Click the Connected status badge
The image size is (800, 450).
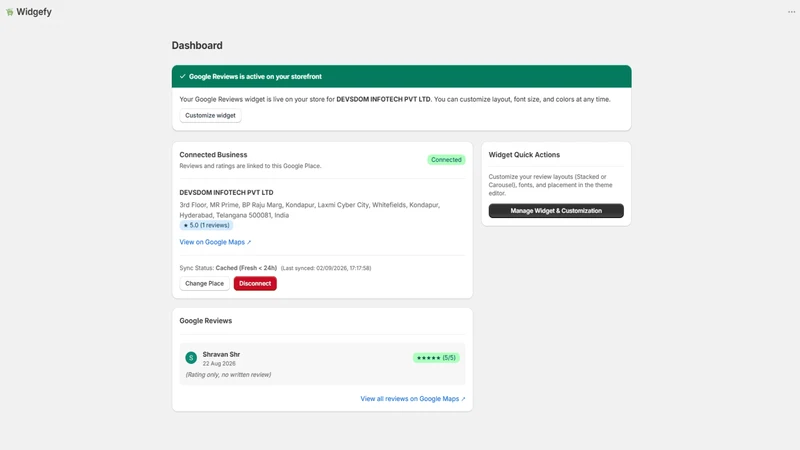click(x=446, y=160)
